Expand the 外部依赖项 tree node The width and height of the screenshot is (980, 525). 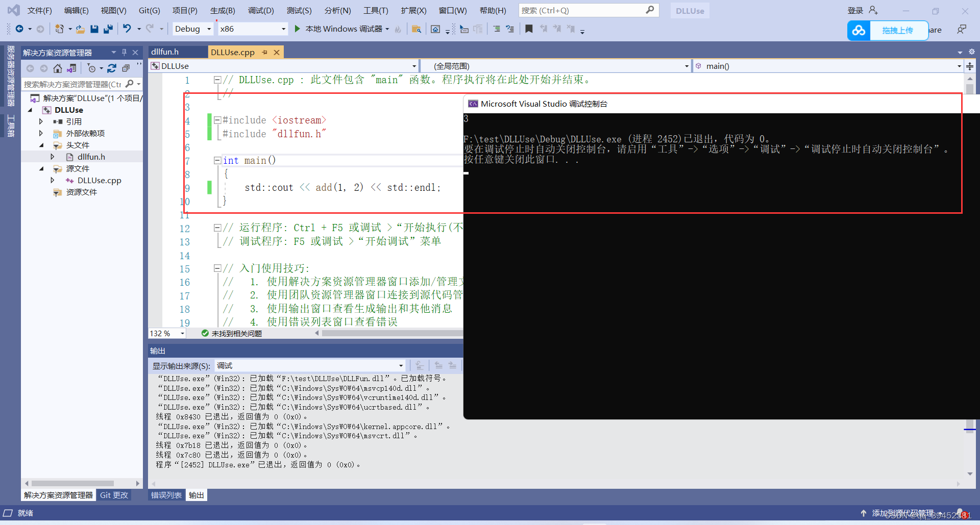(41, 133)
